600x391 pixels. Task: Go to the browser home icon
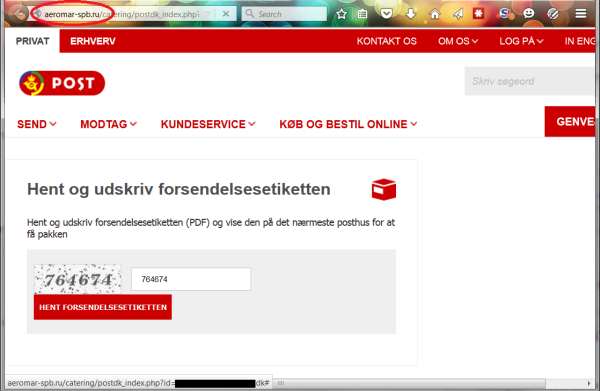435,14
